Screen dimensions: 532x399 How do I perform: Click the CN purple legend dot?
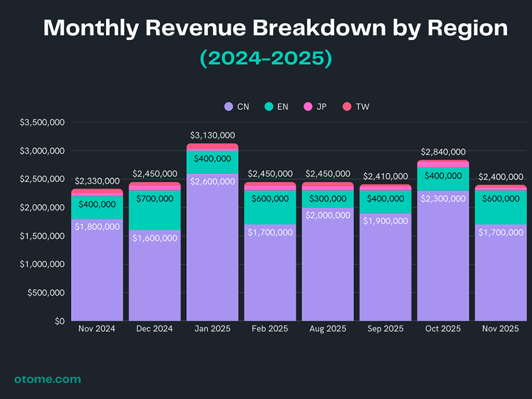click(x=229, y=106)
